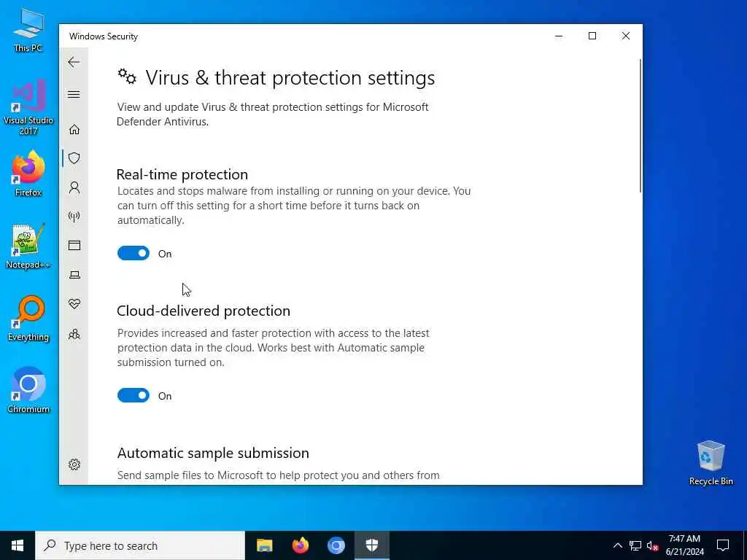The image size is (747, 560).
Task: Open Family options icon
Action: pyautogui.click(x=74, y=334)
